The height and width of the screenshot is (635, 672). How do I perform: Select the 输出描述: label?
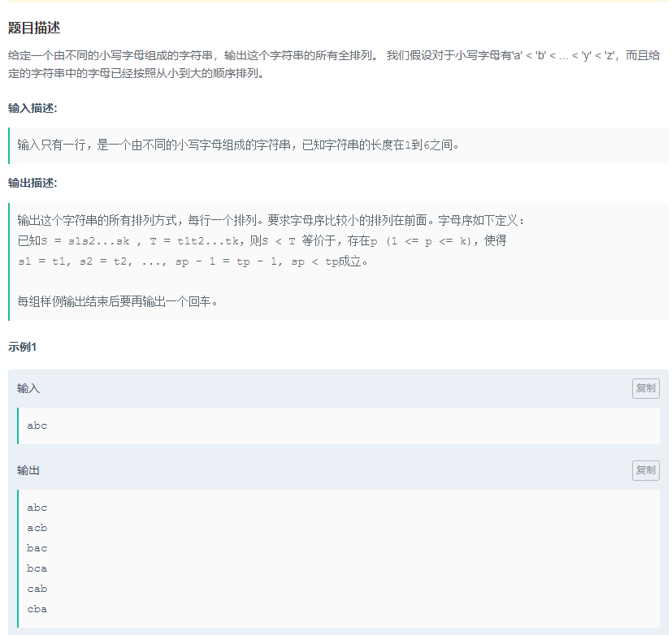point(33,184)
